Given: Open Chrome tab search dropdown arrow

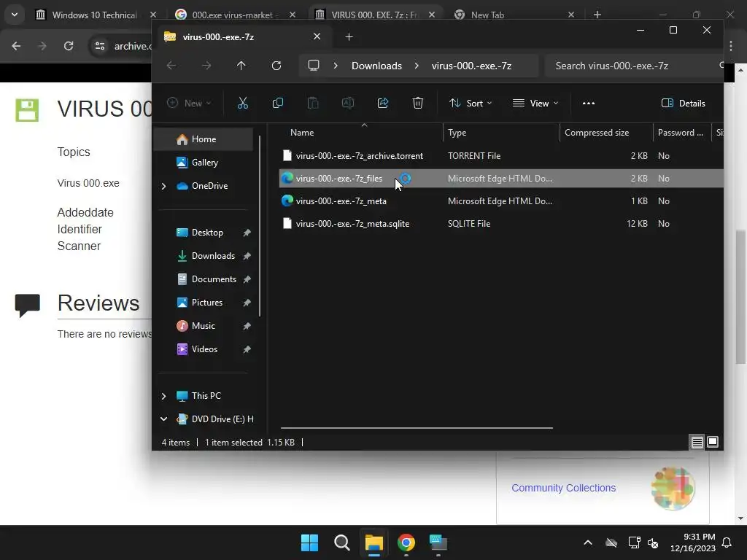Looking at the screenshot, I should [15, 15].
